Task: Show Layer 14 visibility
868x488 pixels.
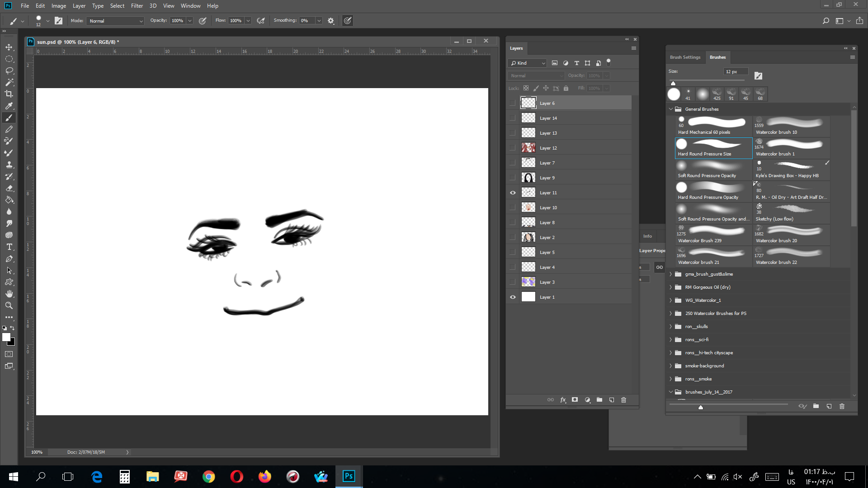Action: pyautogui.click(x=513, y=118)
